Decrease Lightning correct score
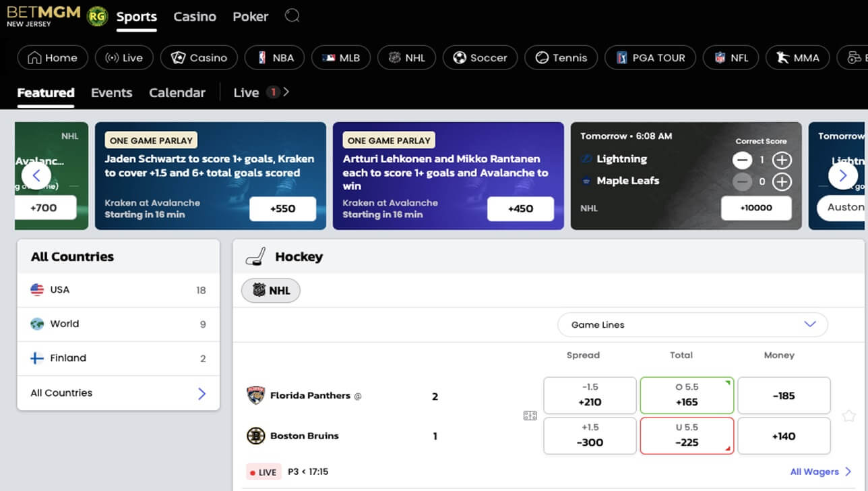 tap(743, 161)
